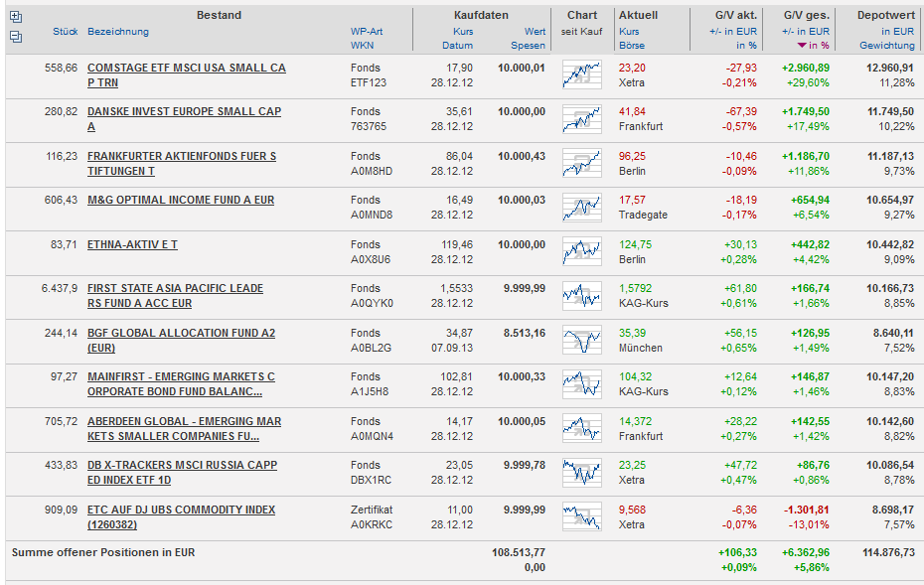Open the chart thumbnail for ETC AUF DJ UBS COMMODITY

581,516
